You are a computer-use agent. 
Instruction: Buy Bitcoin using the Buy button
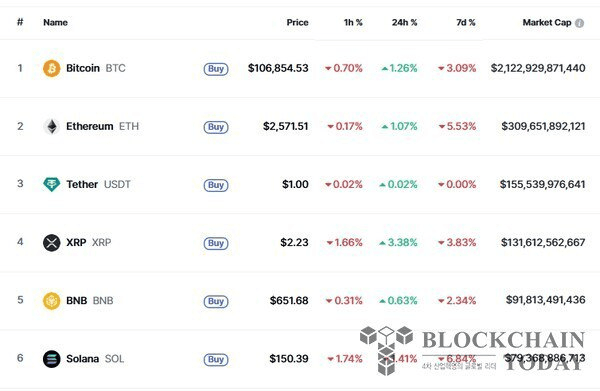coord(216,69)
